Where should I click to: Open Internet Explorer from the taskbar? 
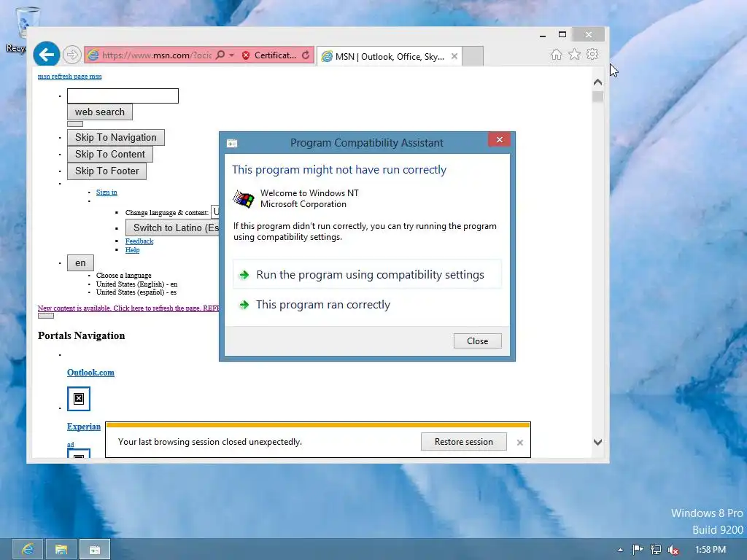coord(28,550)
